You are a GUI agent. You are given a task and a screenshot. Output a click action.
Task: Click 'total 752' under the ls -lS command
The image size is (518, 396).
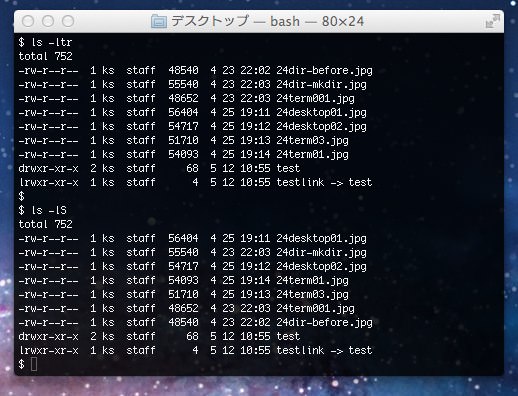pos(45,224)
